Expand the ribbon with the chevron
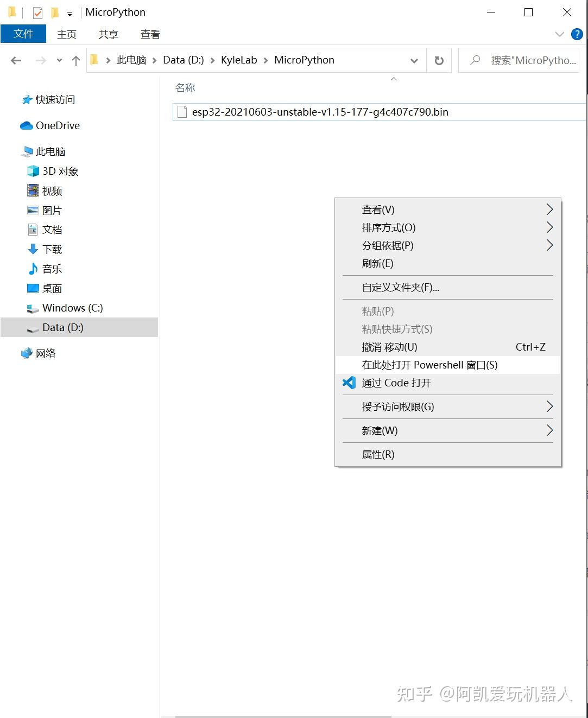Screen dimensions: 588x718 tap(560, 34)
